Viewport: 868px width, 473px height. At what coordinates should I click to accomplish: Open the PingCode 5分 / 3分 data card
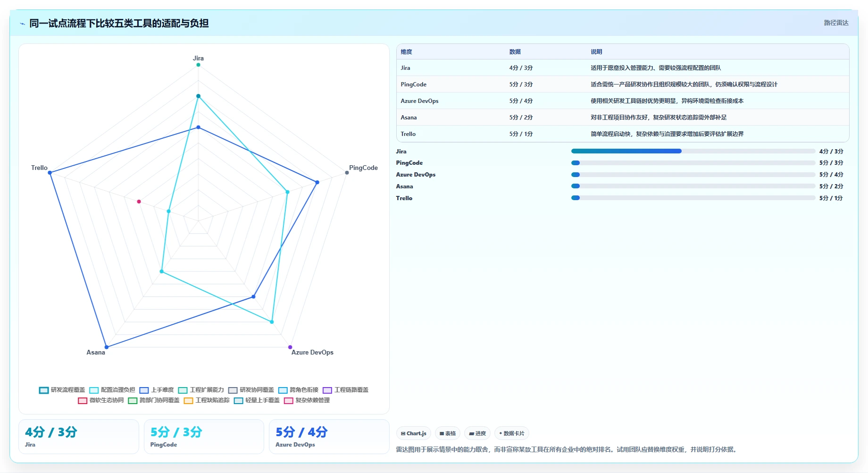204,437
